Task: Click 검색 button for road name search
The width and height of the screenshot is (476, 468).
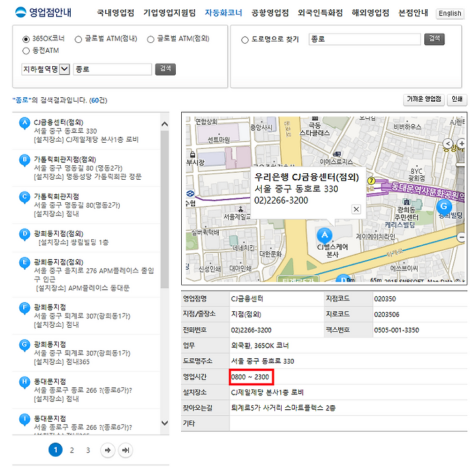Action: click(434, 39)
